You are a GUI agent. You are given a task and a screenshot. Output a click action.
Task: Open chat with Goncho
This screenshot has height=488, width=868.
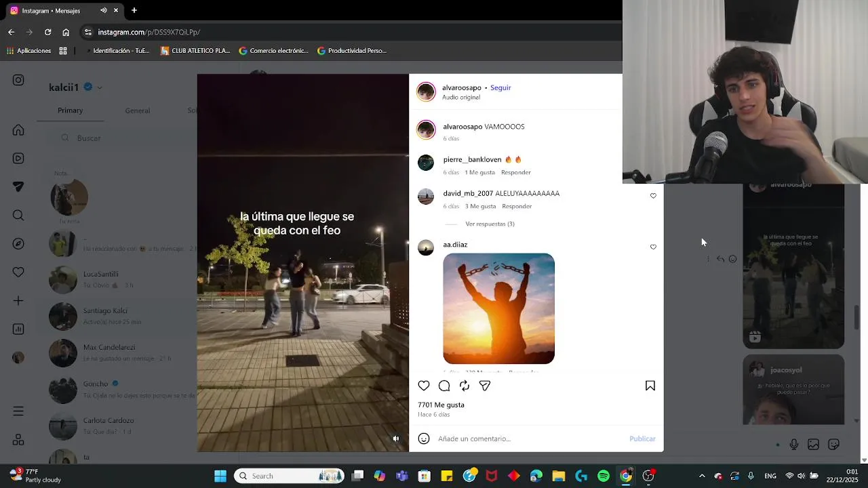point(122,389)
